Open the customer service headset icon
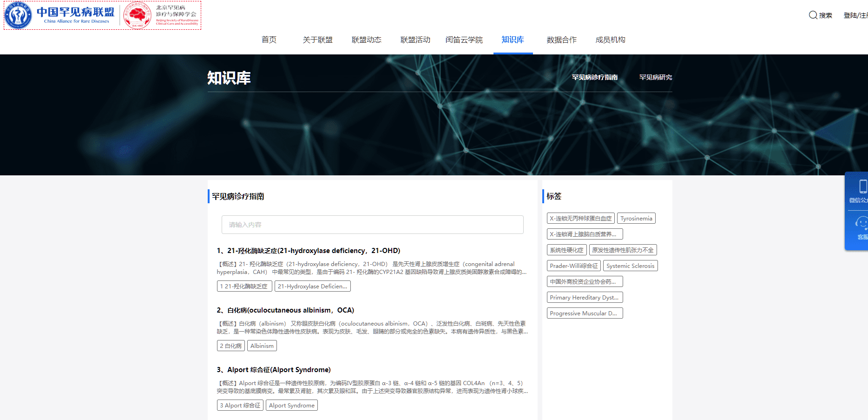 (x=862, y=224)
